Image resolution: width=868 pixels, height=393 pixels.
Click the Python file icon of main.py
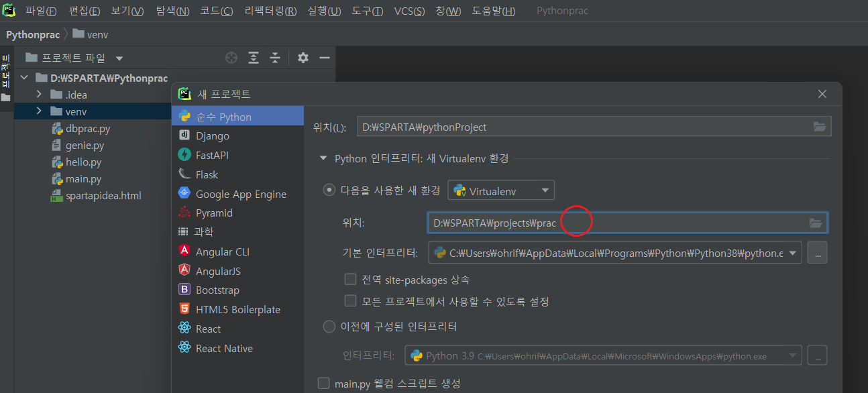[57, 179]
